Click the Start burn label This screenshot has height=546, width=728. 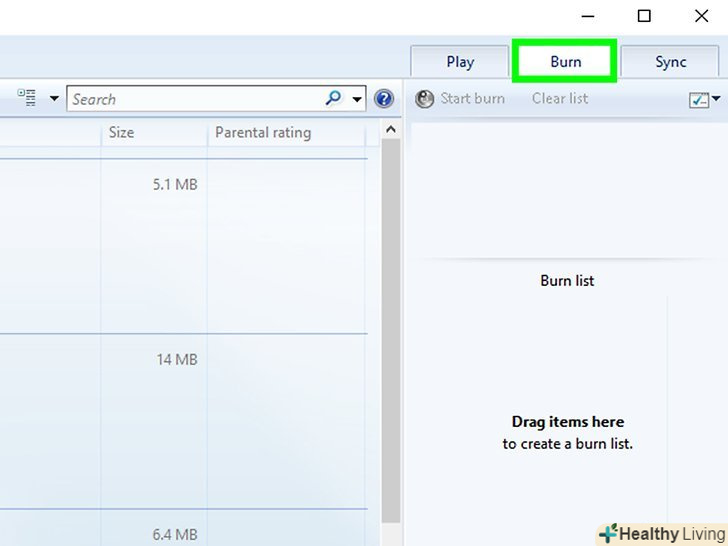(472, 98)
